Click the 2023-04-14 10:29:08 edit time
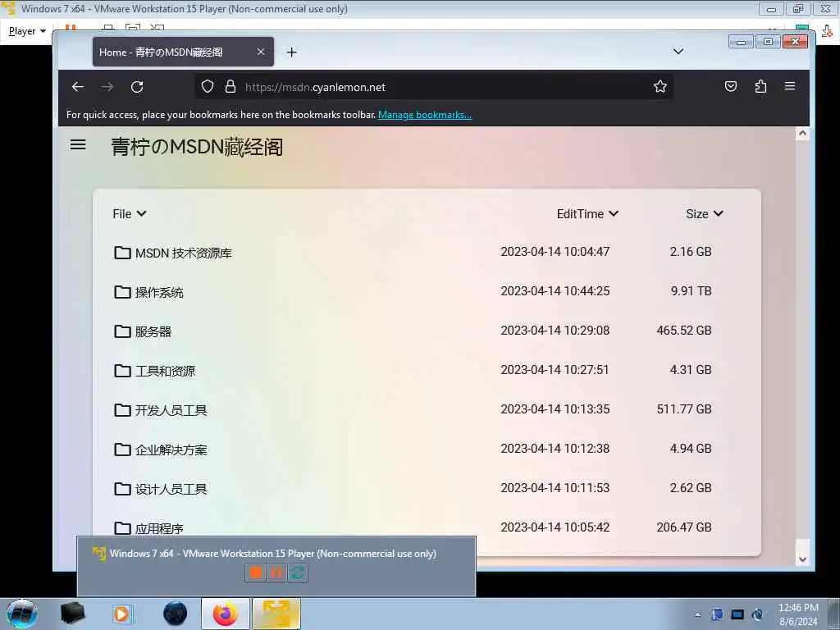This screenshot has width=840, height=630. [555, 331]
